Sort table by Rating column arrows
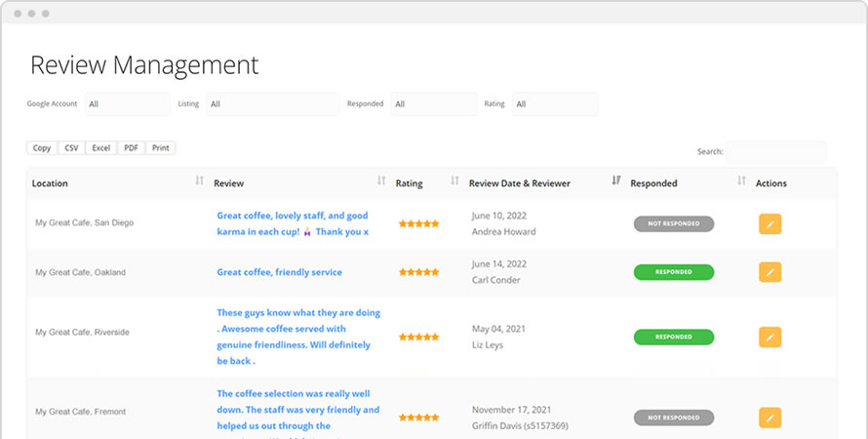The height and width of the screenshot is (439, 868). (454, 181)
